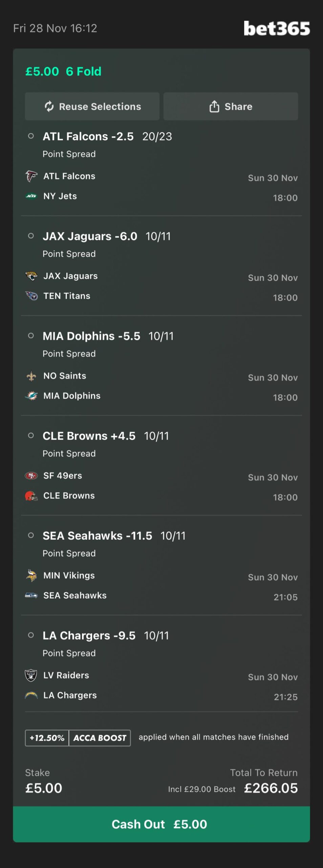Click the Minnesota Vikings team logo

(x=31, y=575)
